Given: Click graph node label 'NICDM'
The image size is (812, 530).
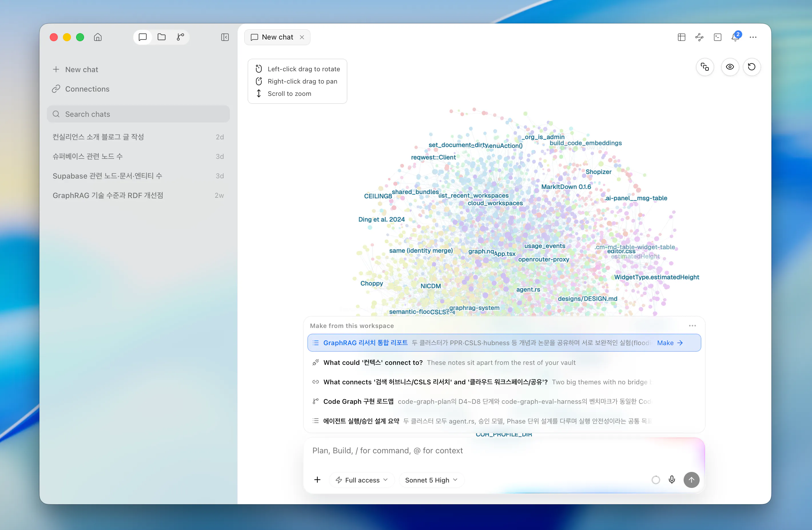Looking at the screenshot, I should point(431,286).
